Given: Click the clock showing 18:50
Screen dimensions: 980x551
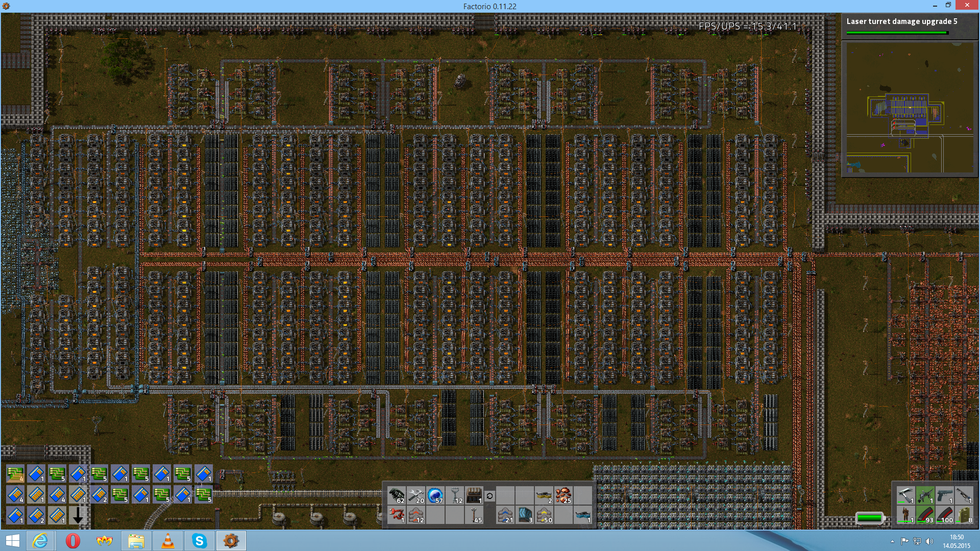Looking at the screenshot, I should tap(957, 537).
